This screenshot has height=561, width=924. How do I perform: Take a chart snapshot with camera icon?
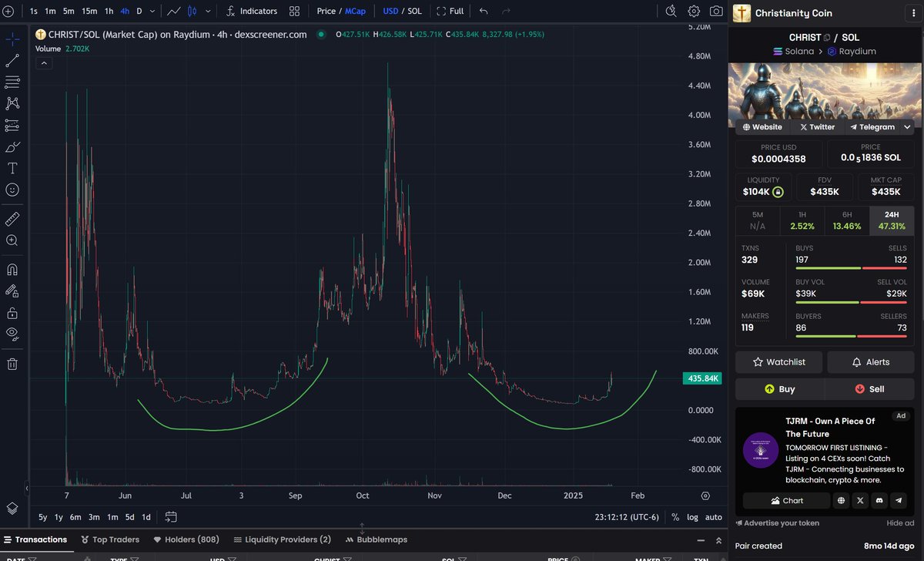[716, 12]
